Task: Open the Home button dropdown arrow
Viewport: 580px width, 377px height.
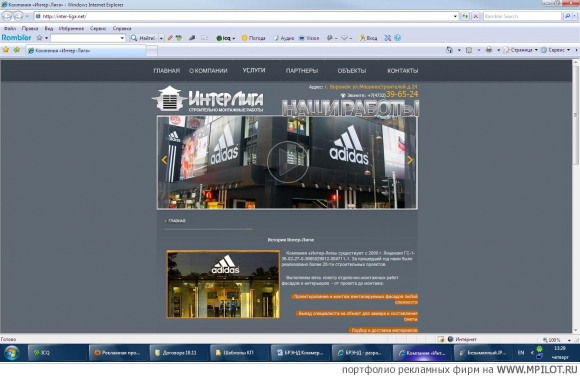Action: pos(459,50)
